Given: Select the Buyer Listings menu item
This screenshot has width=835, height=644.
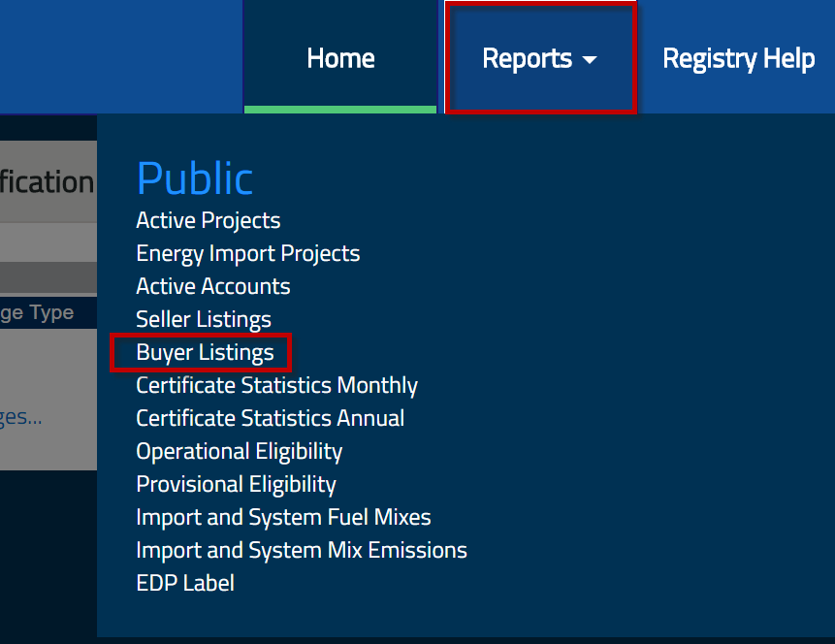Looking at the screenshot, I should coord(205,352).
